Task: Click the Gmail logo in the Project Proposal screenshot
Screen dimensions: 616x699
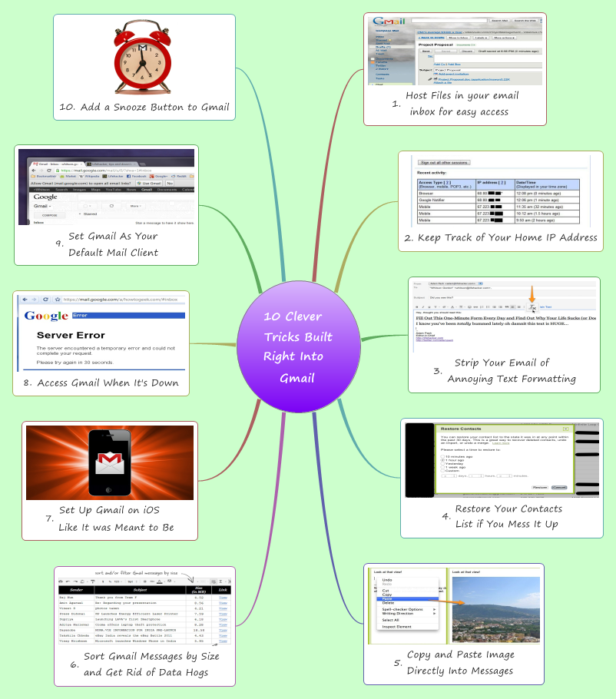Action: (387, 20)
